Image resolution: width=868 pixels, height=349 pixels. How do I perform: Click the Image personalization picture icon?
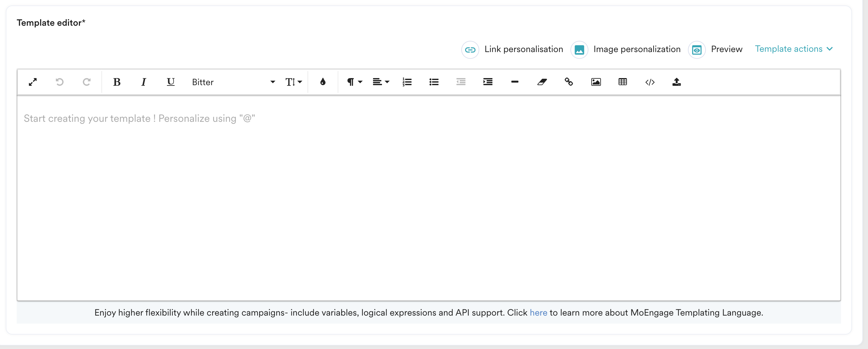[x=579, y=50]
